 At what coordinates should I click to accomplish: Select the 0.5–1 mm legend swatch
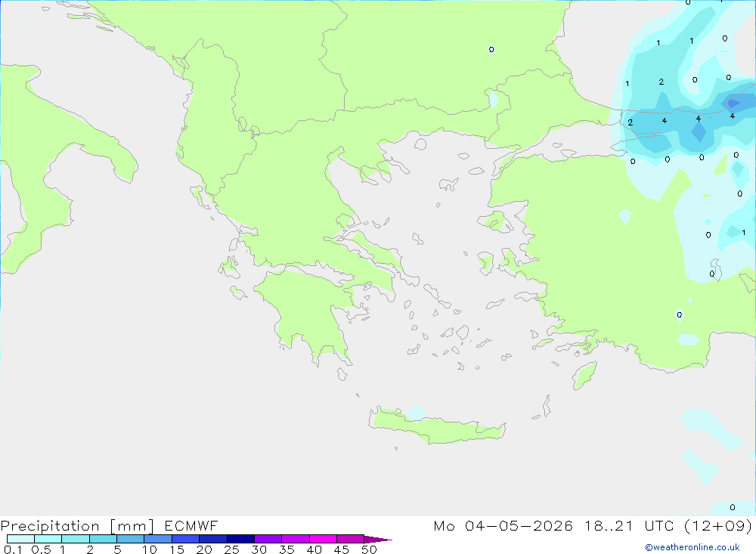pyautogui.click(x=48, y=539)
